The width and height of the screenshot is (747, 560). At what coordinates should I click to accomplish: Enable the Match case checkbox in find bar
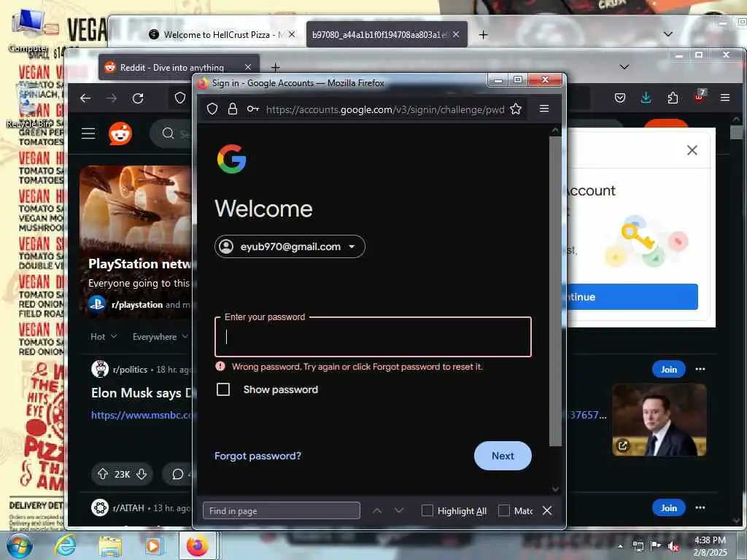click(x=504, y=510)
